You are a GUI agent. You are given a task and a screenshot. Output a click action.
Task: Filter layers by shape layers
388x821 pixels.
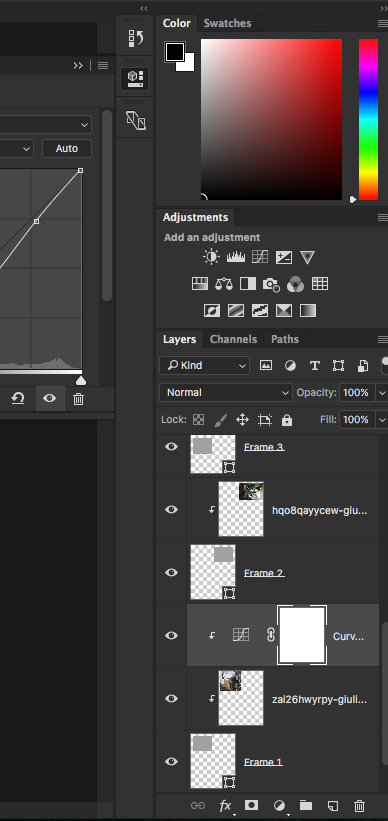pos(338,365)
